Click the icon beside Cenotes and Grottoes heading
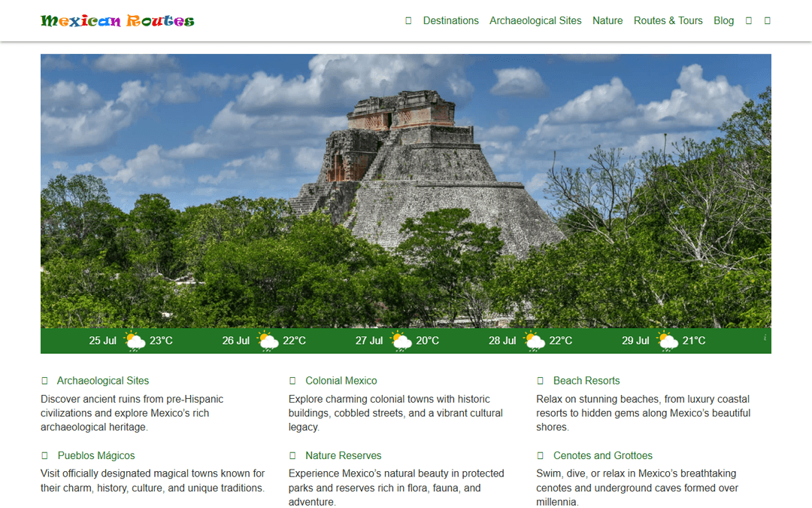The height and width of the screenshot is (508, 812). click(540, 455)
